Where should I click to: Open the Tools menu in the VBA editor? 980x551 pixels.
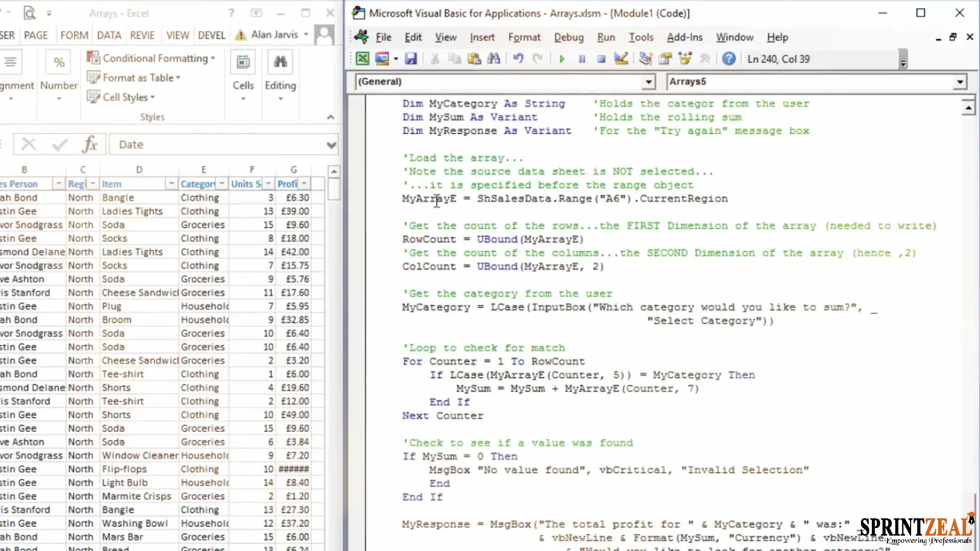tap(641, 37)
